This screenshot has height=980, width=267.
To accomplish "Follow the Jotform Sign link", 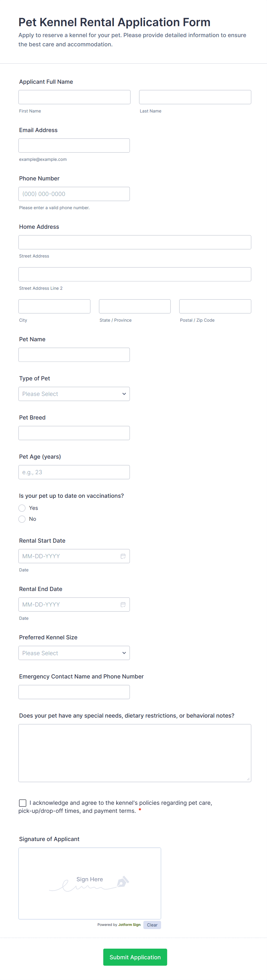I will click(x=129, y=924).
